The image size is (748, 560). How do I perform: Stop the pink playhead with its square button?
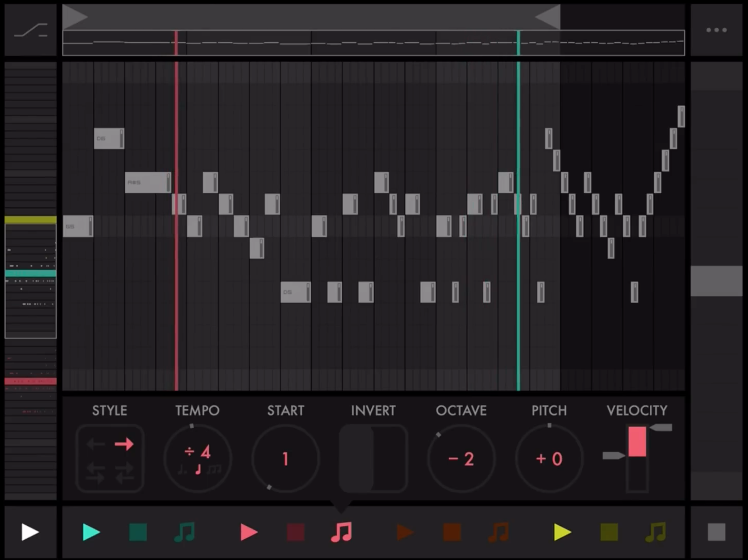[x=296, y=532]
